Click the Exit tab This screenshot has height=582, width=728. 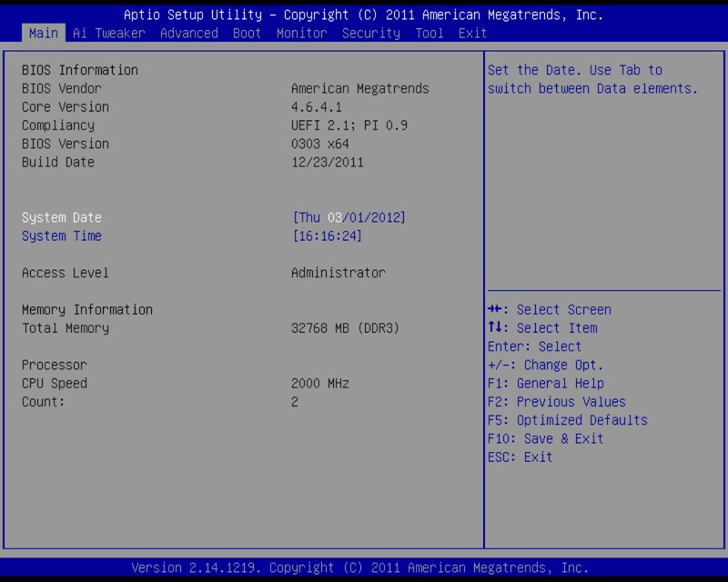(x=472, y=33)
